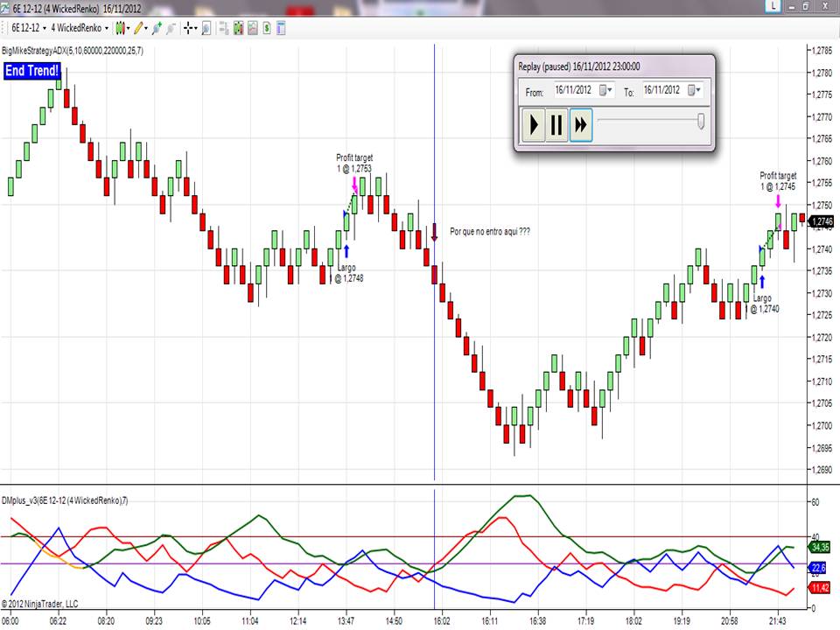The height and width of the screenshot is (630, 840).
Task: Open the strategies chart icon
Action: coord(253,28)
